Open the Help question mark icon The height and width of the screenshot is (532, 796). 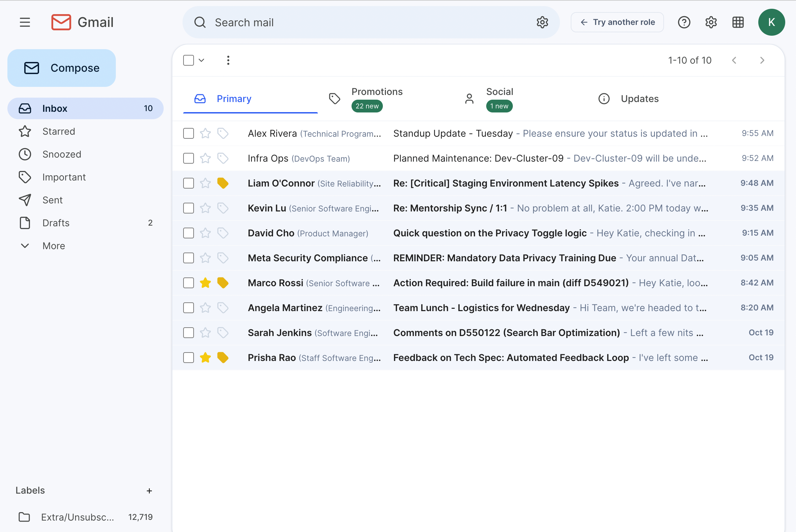click(x=684, y=22)
